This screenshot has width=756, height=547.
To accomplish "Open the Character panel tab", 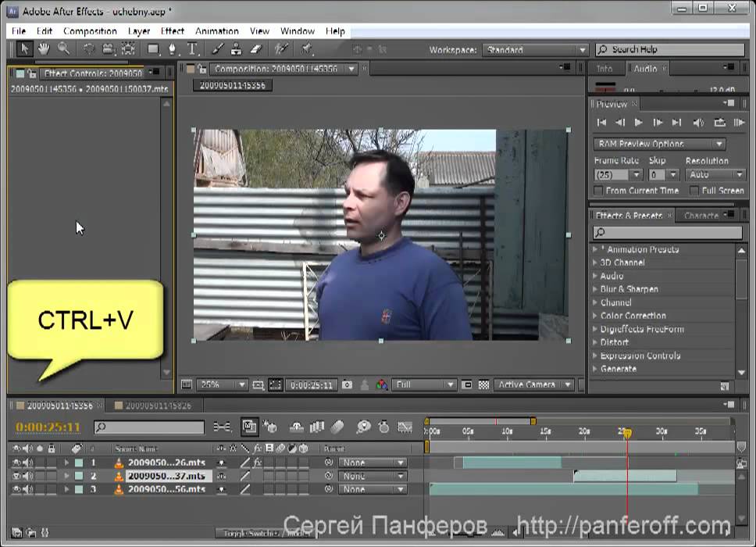I will pos(701,216).
